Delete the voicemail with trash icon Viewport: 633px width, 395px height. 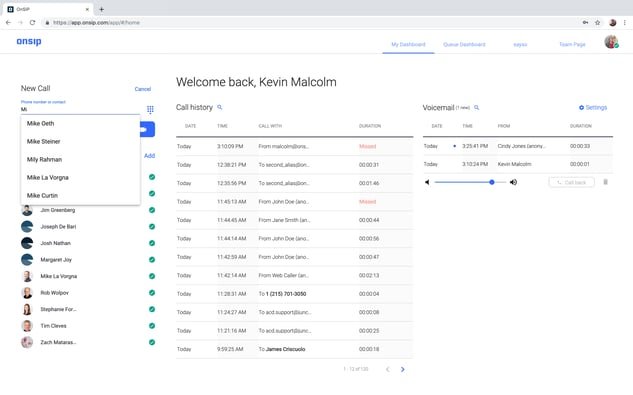pos(605,182)
